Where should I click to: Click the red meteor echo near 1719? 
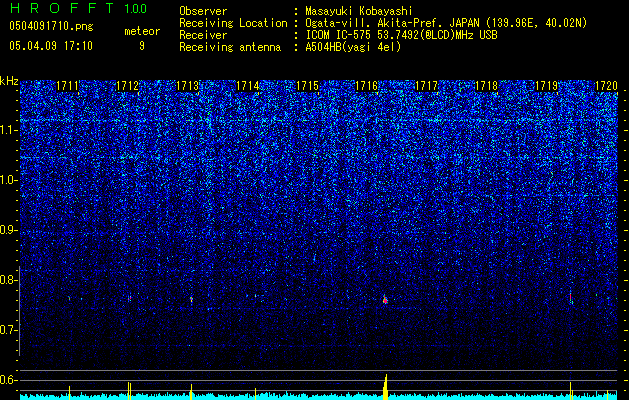coord(570,297)
